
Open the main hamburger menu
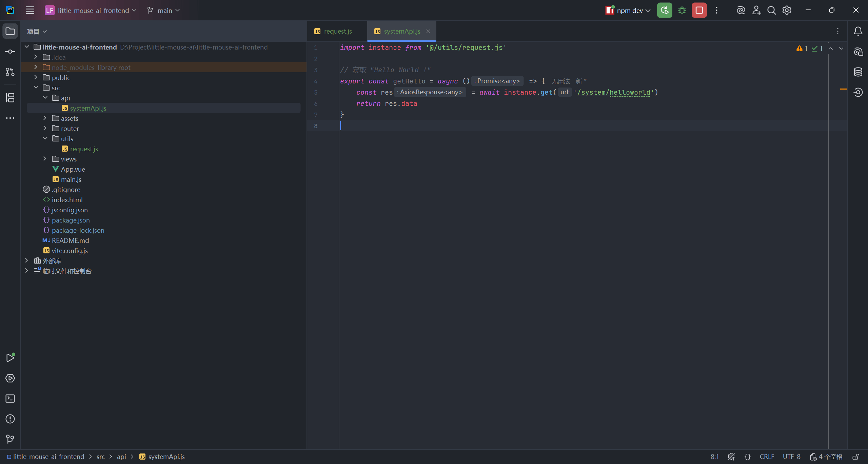point(30,11)
